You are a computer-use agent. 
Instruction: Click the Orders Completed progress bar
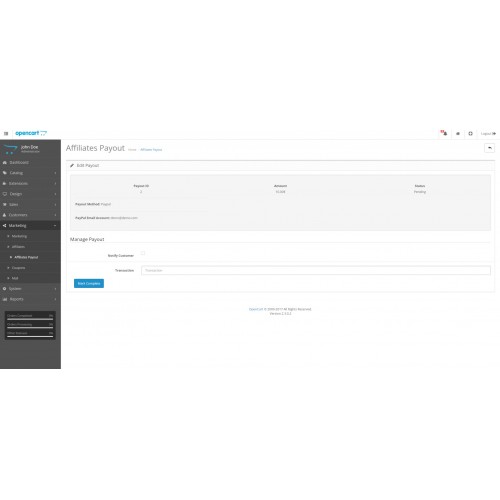point(30,319)
